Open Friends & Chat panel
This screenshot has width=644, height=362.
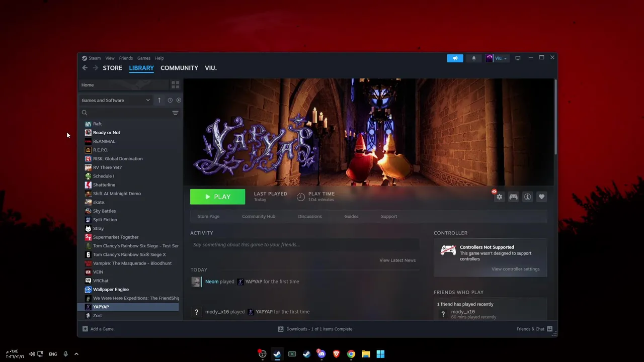[x=534, y=329]
